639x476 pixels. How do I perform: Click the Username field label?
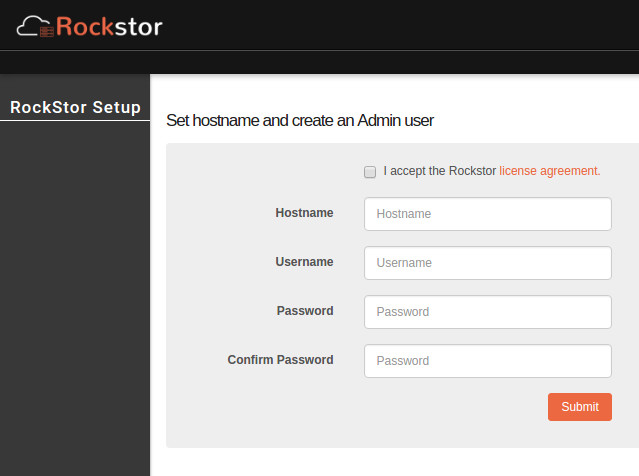[304, 262]
